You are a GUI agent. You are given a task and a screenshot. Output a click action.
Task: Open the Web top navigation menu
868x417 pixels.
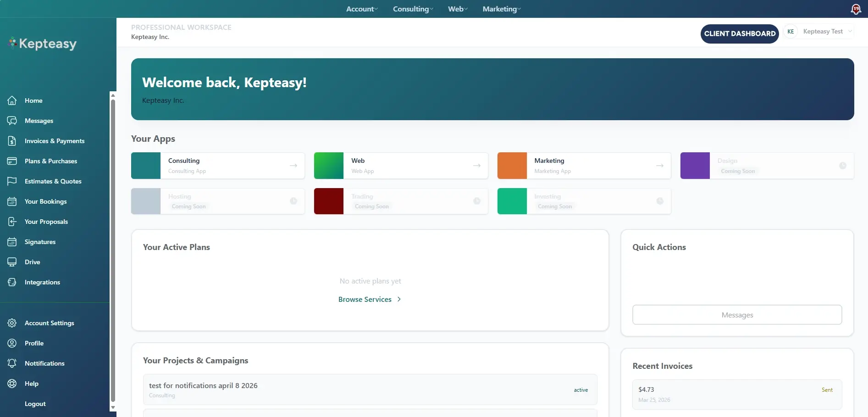(458, 9)
